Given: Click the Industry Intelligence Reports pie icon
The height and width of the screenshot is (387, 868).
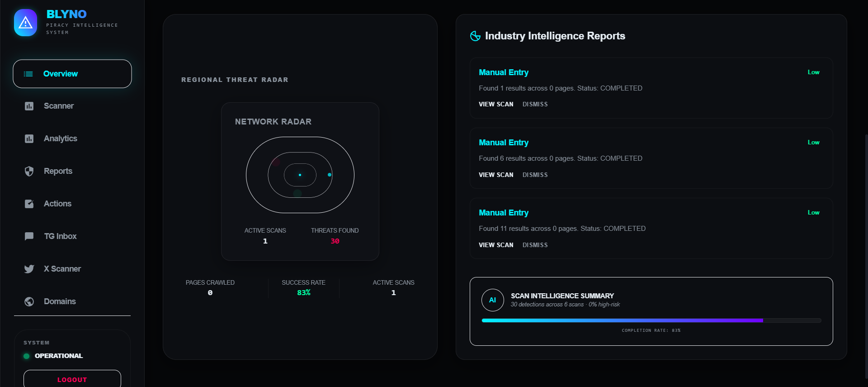Looking at the screenshot, I should tap(475, 36).
